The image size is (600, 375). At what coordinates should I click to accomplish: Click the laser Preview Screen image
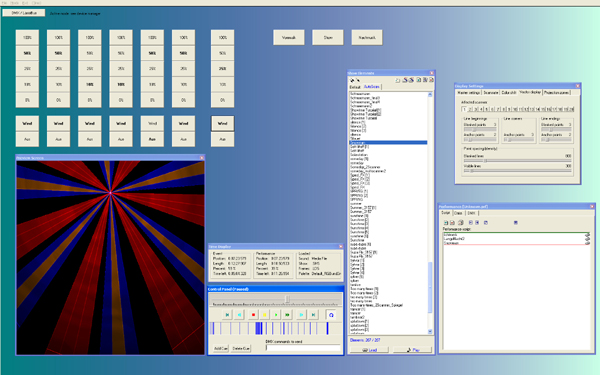tap(110, 258)
